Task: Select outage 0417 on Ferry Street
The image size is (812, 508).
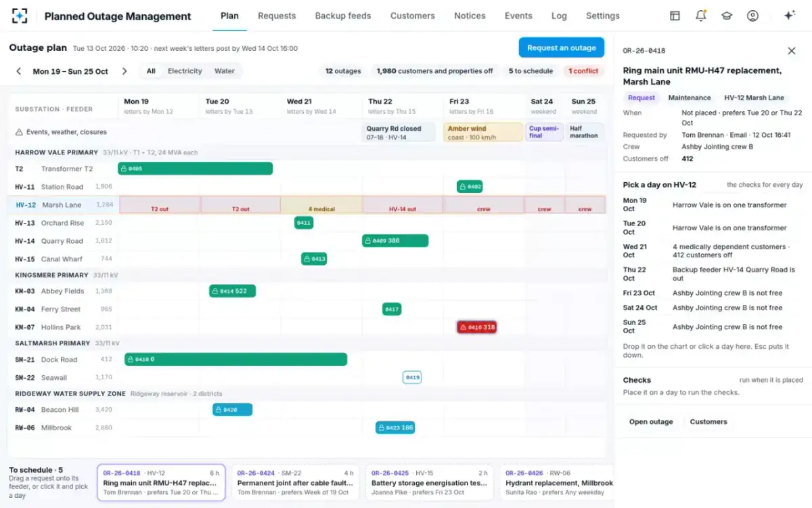Action: click(x=392, y=310)
